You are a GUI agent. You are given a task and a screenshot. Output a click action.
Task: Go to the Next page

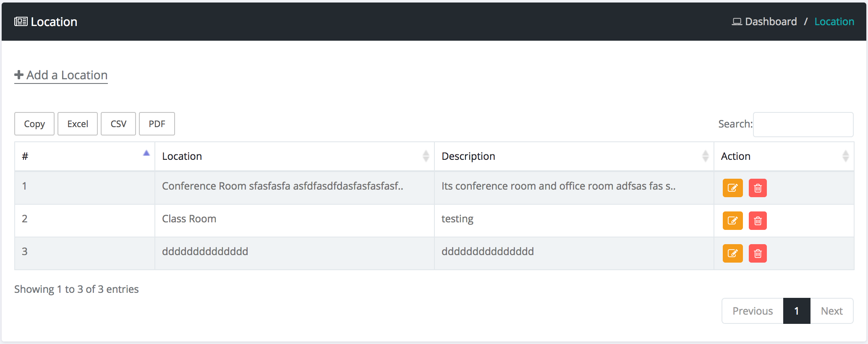click(831, 311)
